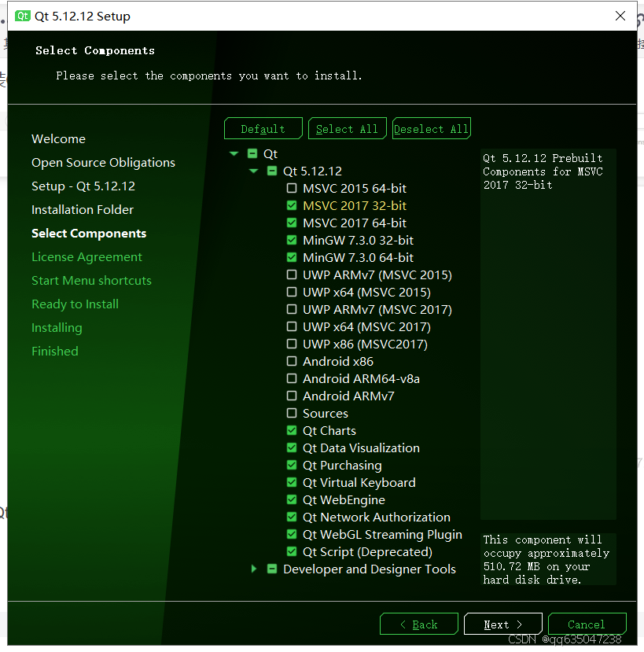This screenshot has height=652, width=644.
Task: Close the Qt 5.12.12 Setup window
Action: pyautogui.click(x=620, y=16)
